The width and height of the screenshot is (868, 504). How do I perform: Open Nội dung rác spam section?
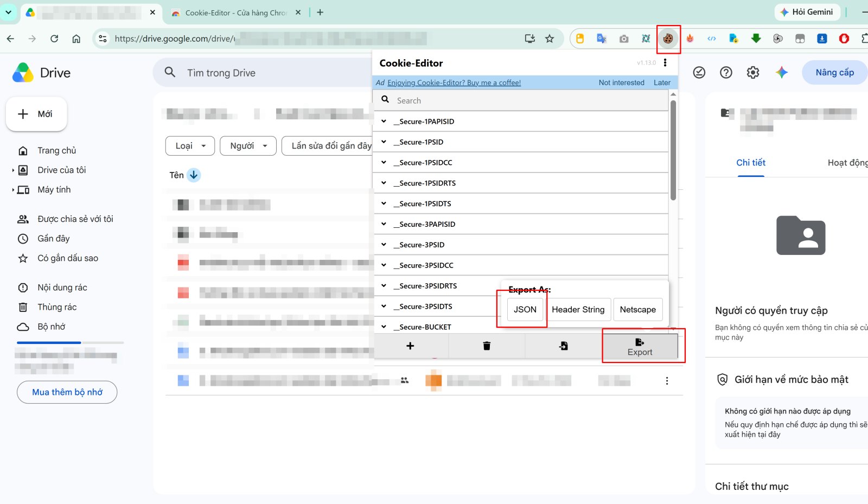pos(62,288)
